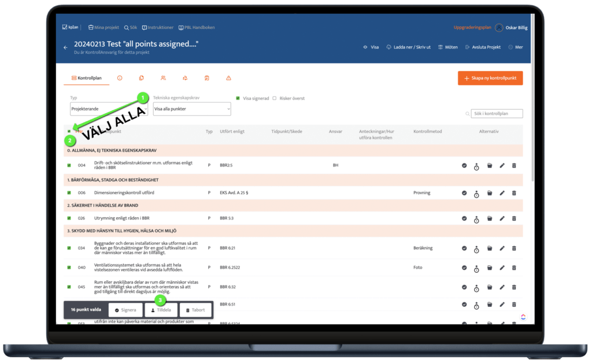Click the trash icon for row 006
The image size is (592, 364).
[514, 193]
